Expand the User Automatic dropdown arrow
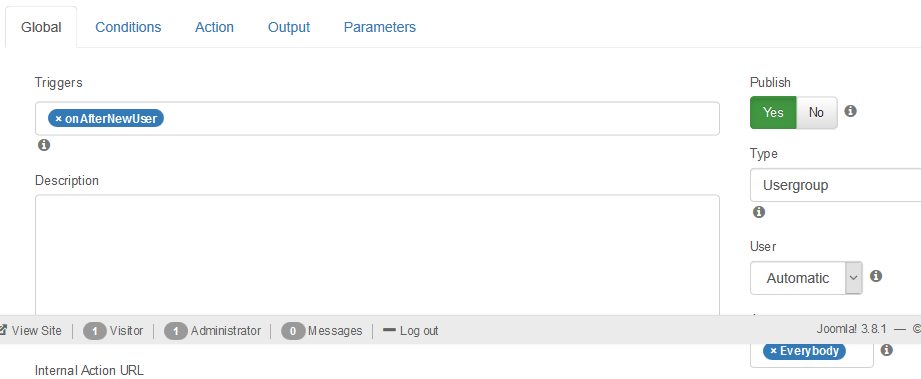Viewport: 921px width, 379px height. (x=853, y=278)
